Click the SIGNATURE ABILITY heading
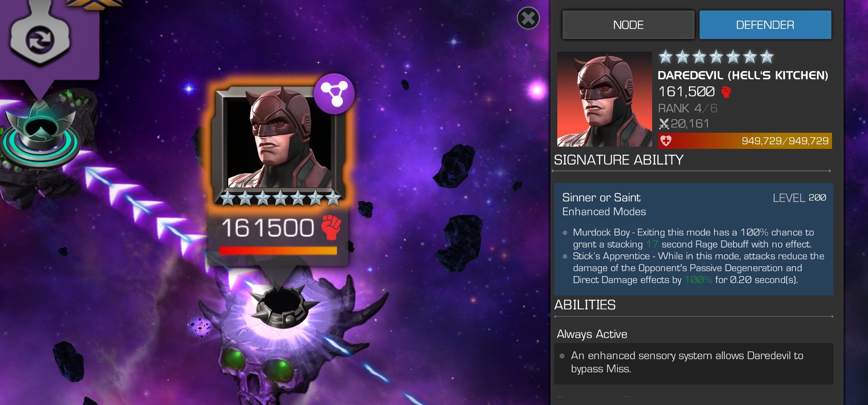The height and width of the screenshot is (405, 868). (x=618, y=160)
